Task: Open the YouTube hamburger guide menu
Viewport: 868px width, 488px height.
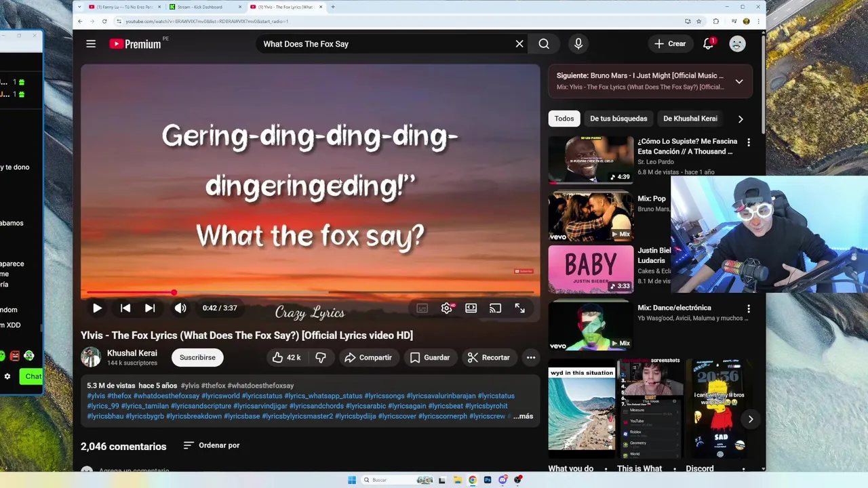Action: [x=91, y=44]
